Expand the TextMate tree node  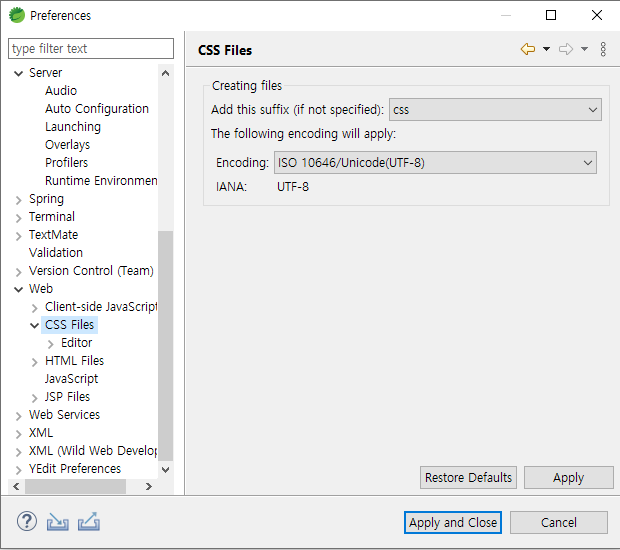coord(18,236)
